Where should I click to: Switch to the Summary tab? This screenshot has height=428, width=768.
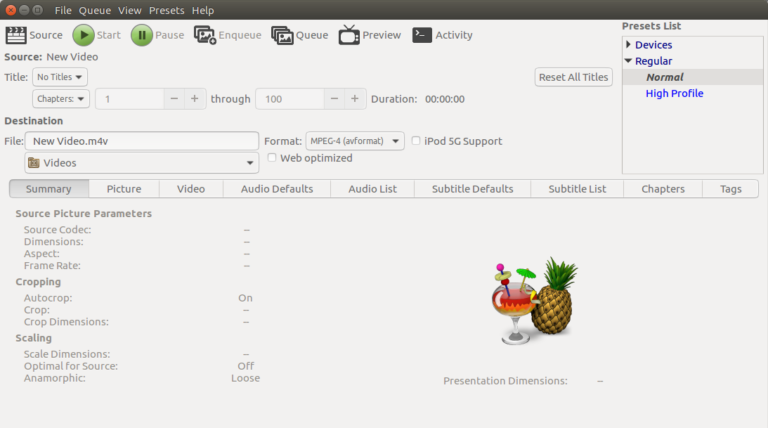[x=49, y=189]
